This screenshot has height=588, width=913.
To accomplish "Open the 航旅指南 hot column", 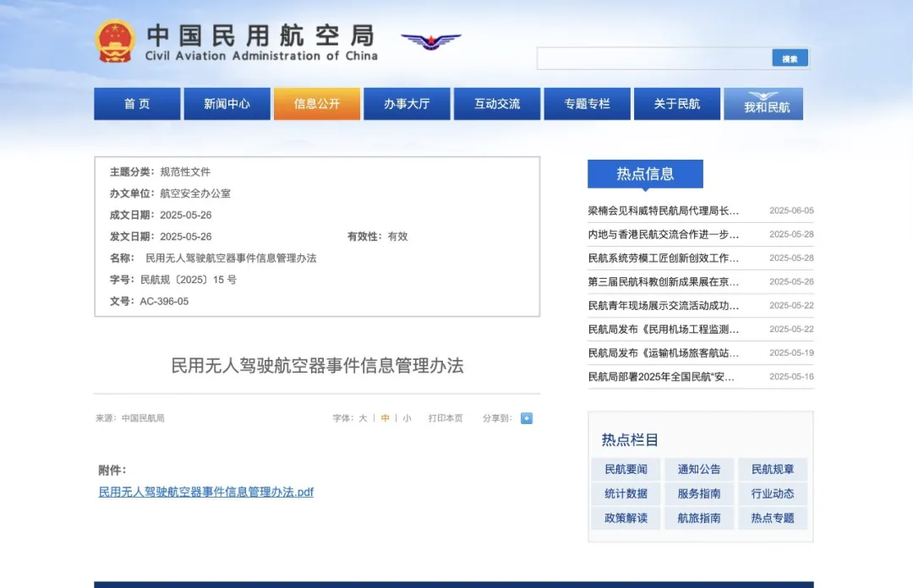I will (699, 518).
